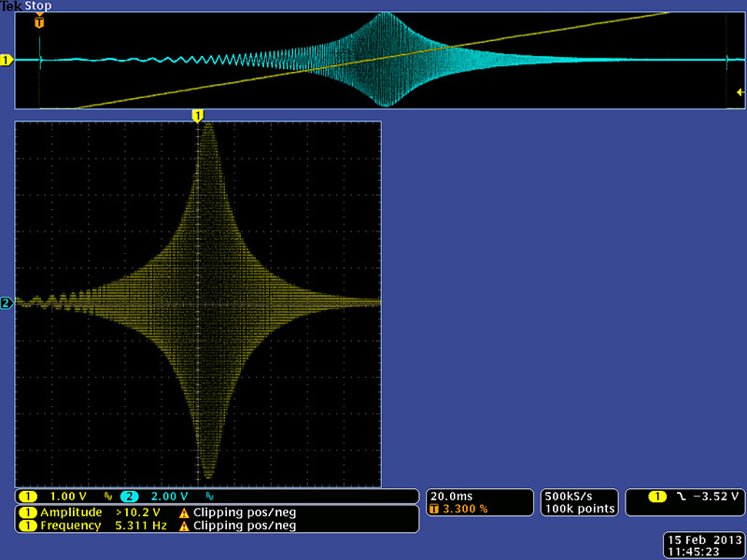Open the 500kS/s sample rate readout
This screenshot has width=747, height=560.
pyautogui.click(x=567, y=496)
